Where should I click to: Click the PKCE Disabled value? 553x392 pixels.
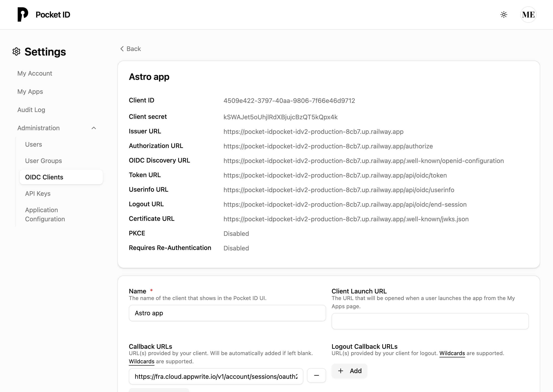[x=236, y=234]
